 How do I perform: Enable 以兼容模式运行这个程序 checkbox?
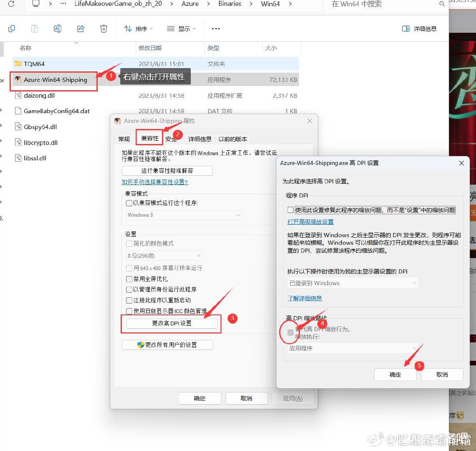129,203
